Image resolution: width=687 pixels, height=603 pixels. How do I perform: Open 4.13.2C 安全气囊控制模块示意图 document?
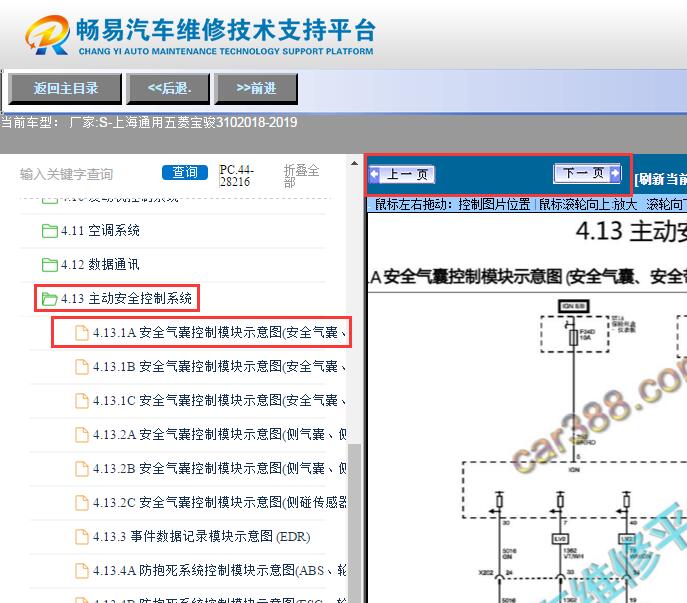219,502
